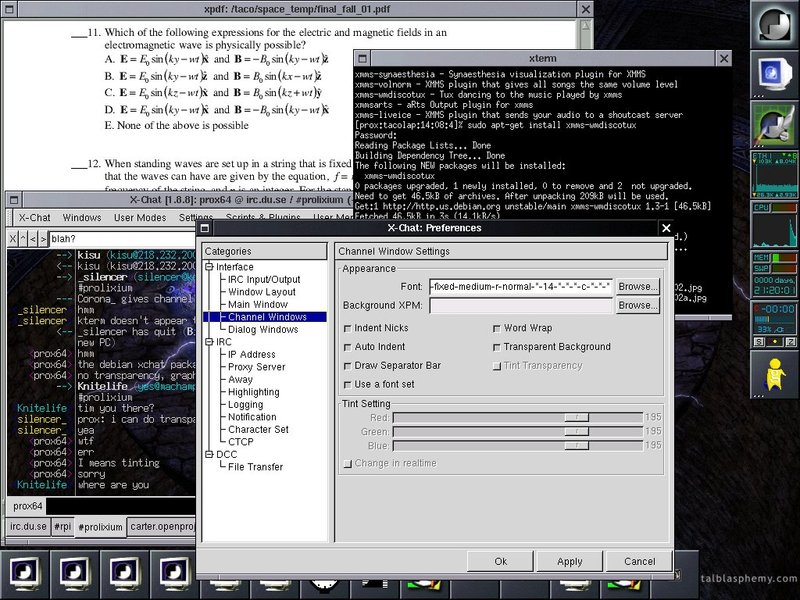Click the S button on battery dockapp
Image resolution: width=800 pixels, height=600 pixels.
tap(759, 342)
